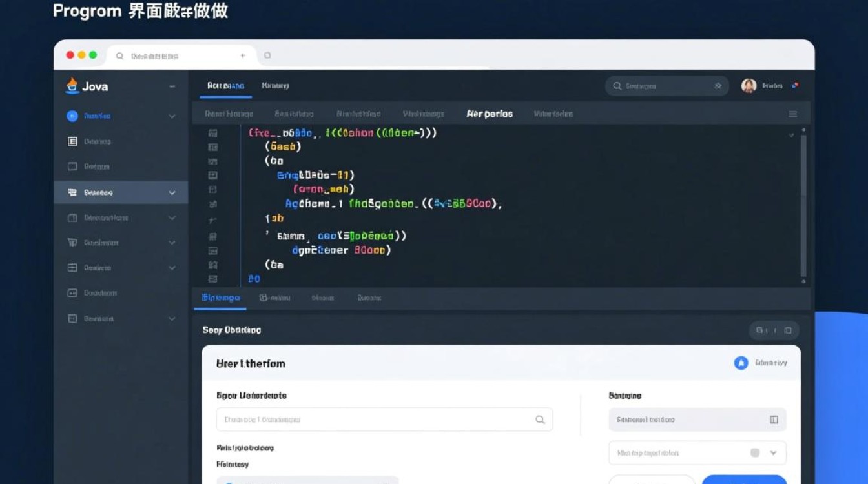Expand the highlighted sidebar section's chevron
Screen dimensions: 868x484
click(172, 192)
